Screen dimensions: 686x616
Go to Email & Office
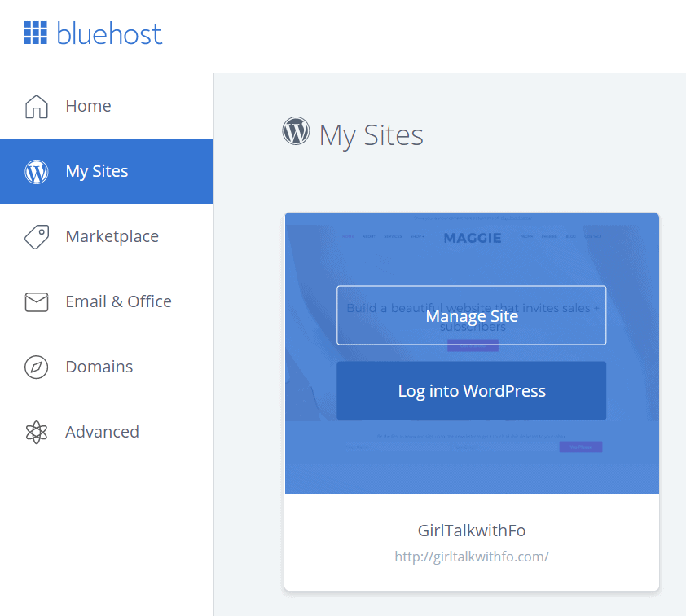click(106, 301)
